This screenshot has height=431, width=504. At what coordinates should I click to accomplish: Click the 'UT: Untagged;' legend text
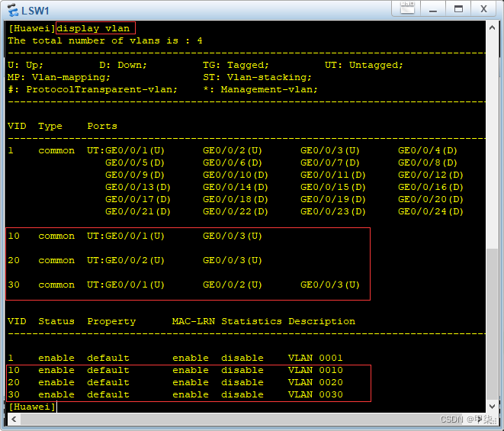(364, 65)
